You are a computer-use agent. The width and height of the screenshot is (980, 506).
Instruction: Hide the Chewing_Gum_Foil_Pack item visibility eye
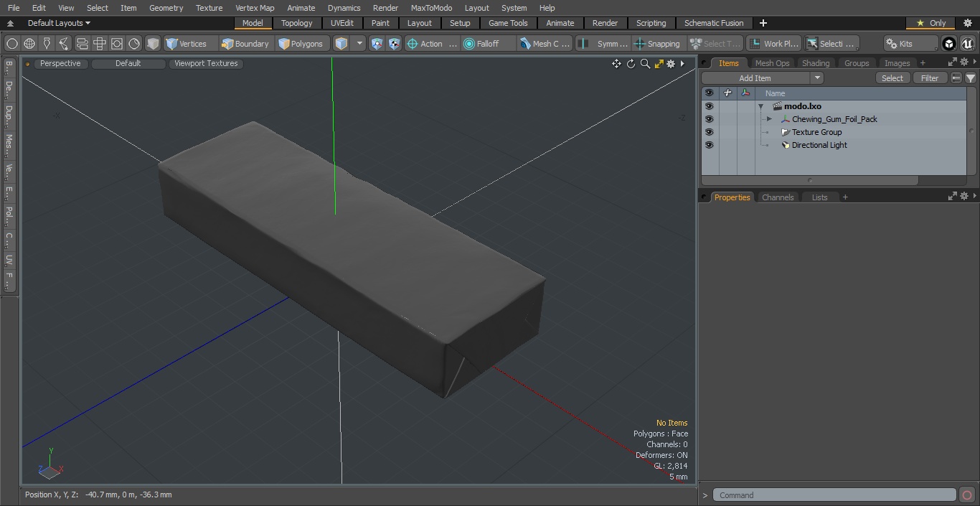709,119
